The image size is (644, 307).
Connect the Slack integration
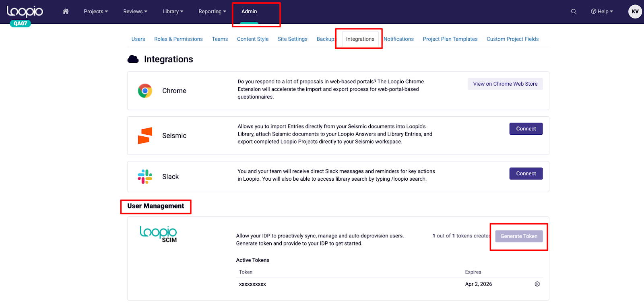pyautogui.click(x=526, y=174)
